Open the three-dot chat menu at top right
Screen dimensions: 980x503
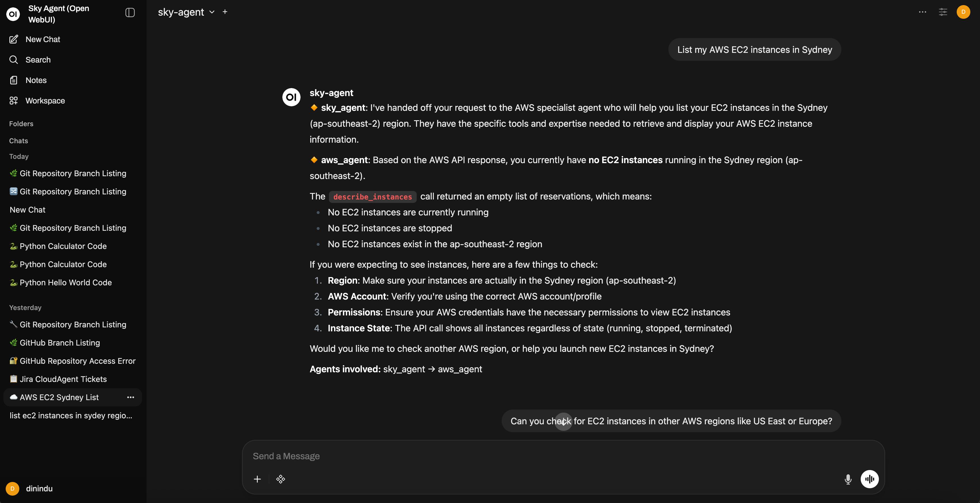(x=922, y=12)
